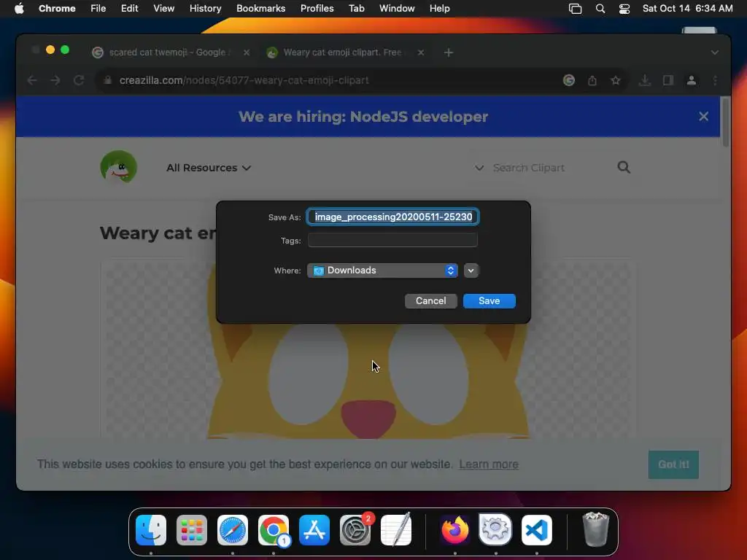
Task: Click the Got it! cookie button
Action: pos(673,464)
